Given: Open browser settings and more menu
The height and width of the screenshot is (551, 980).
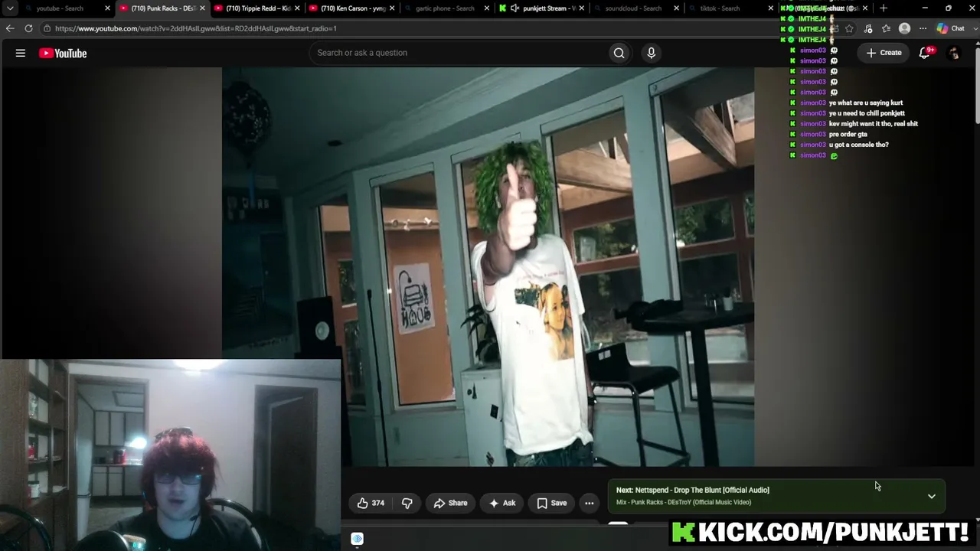Looking at the screenshot, I should (x=923, y=28).
